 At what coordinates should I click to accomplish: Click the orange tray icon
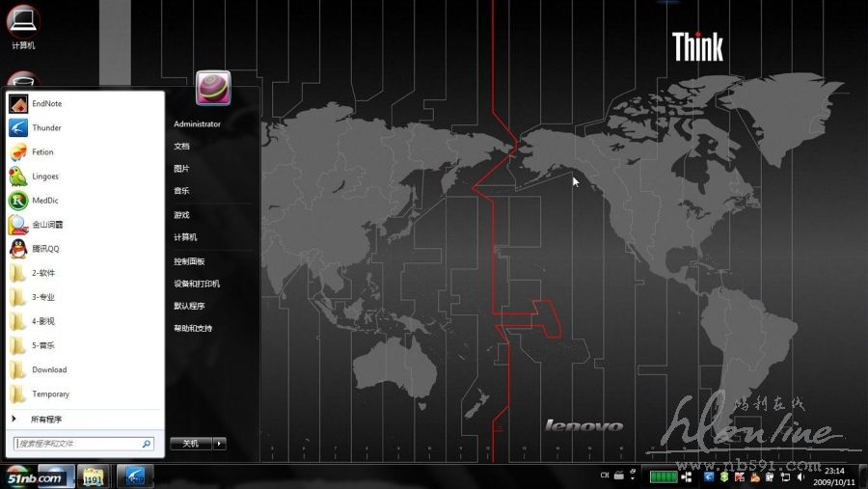[x=754, y=476]
